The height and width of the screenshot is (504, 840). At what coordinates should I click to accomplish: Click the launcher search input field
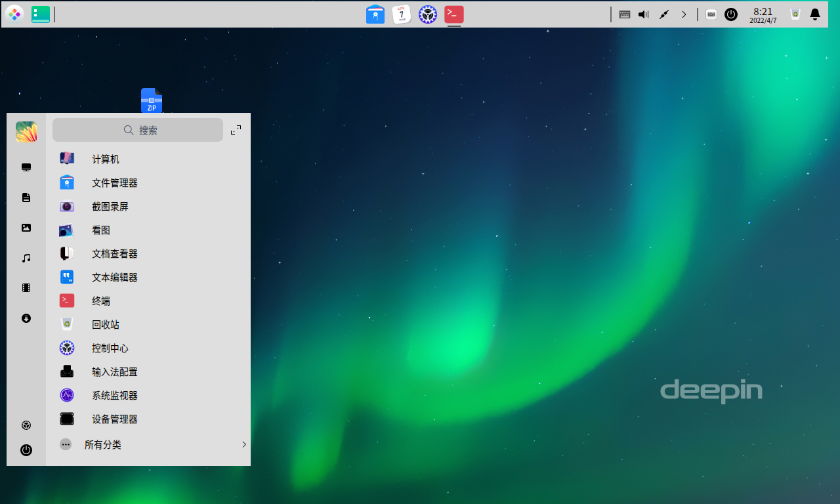tap(138, 130)
